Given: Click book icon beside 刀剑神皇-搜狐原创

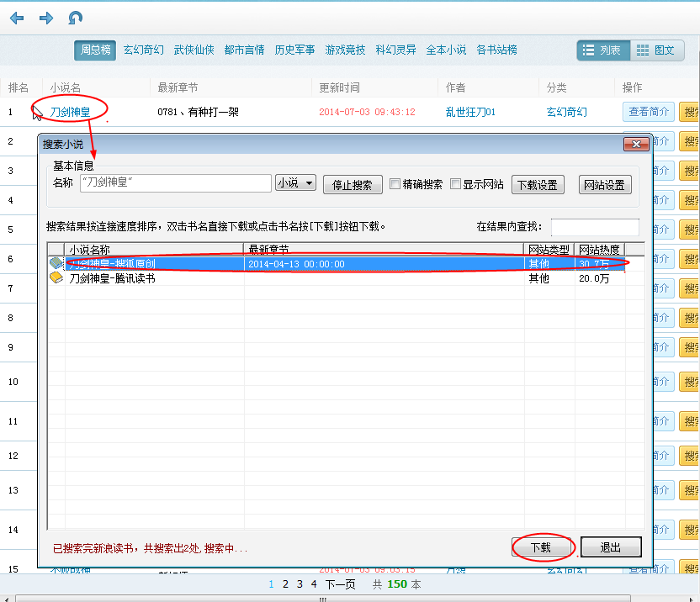Looking at the screenshot, I should point(56,263).
